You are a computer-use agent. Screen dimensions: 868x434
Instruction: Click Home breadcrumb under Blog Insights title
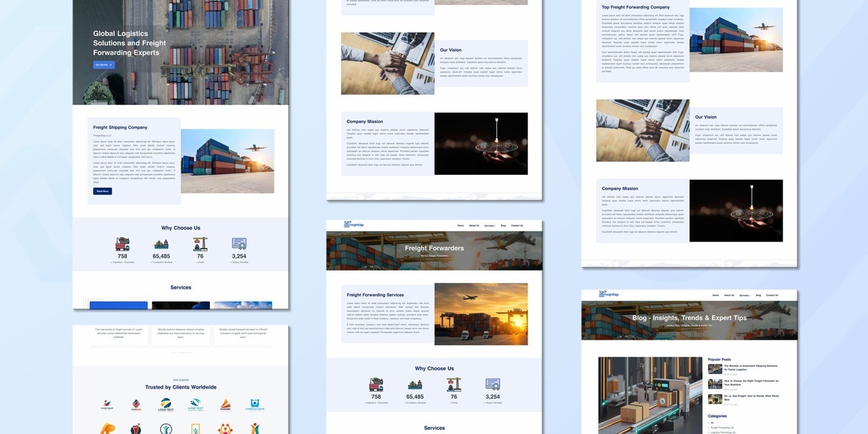pos(669,325)
